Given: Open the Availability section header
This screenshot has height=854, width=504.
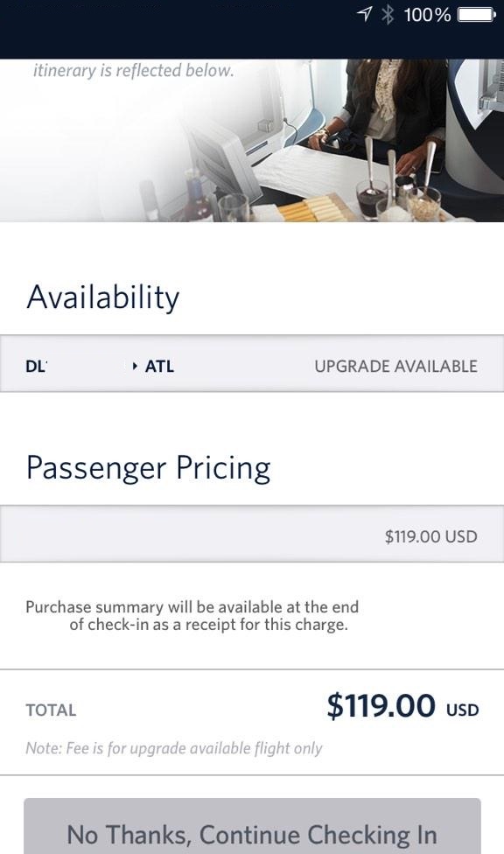Looking at the screenshot, I should 103,297.
